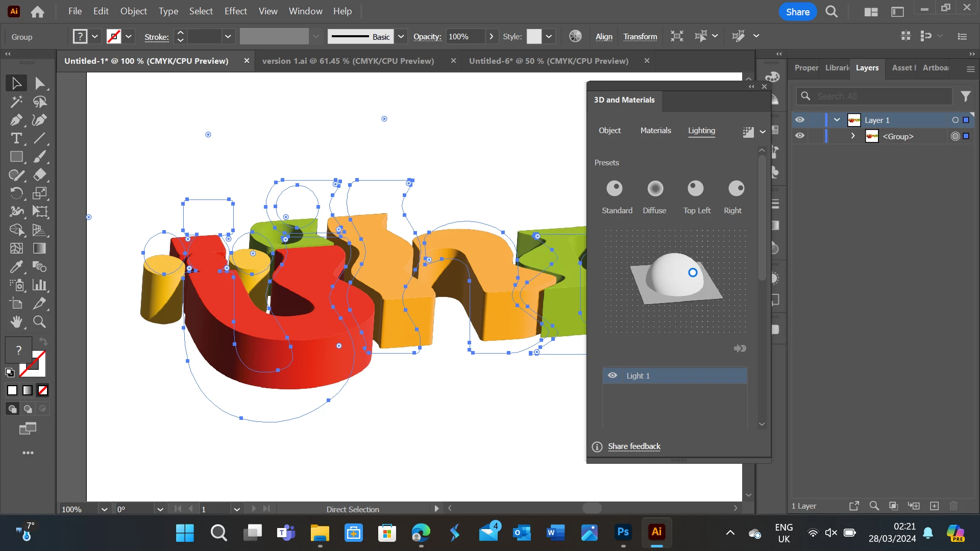Open the Opacity dropdown arrow

[491, 37]
